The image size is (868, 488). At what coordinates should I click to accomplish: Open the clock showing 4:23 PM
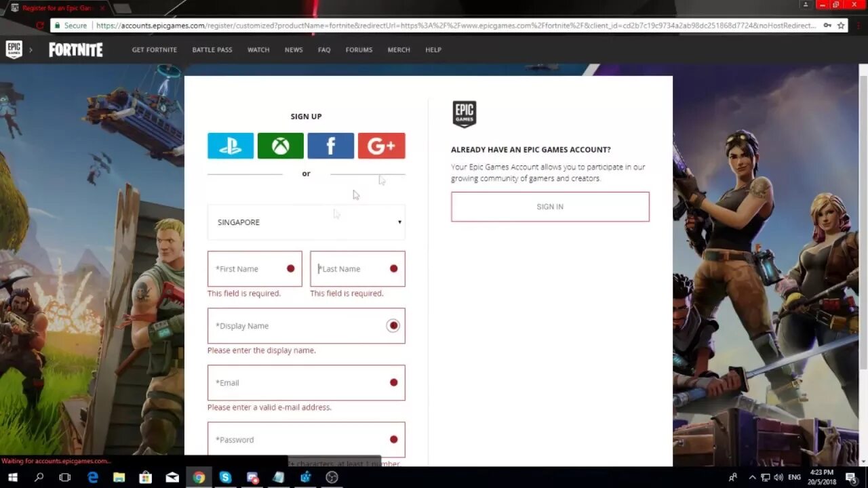click(821, 477)
